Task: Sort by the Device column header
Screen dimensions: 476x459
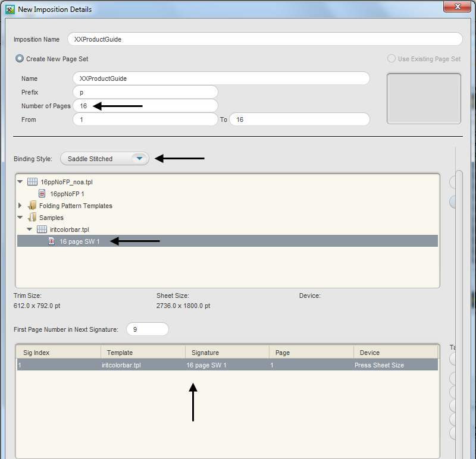Action: [395, 353]
